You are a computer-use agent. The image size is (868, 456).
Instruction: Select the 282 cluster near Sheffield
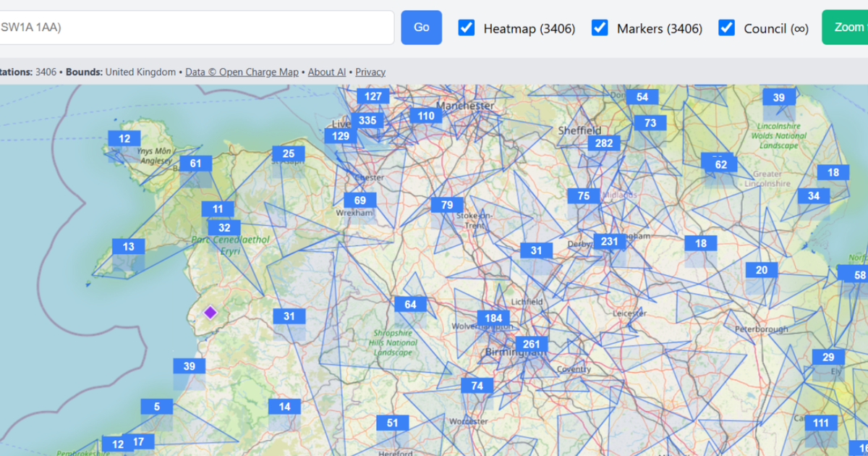603,143
